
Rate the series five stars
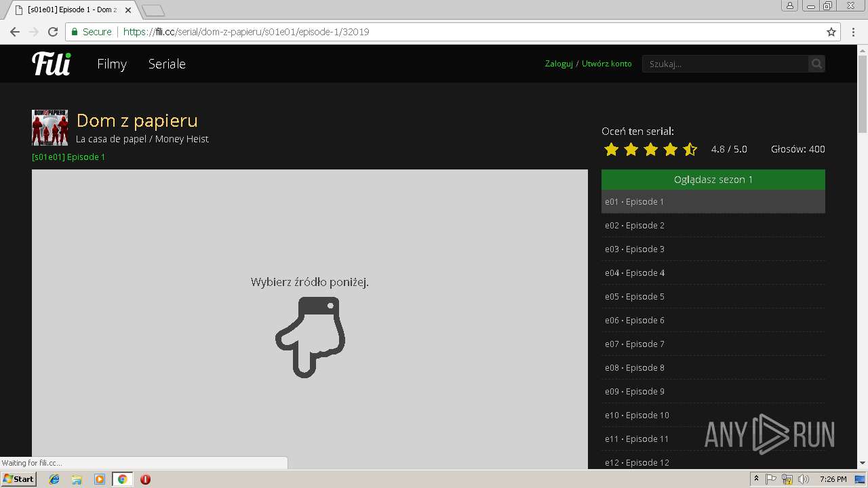[690, 149]
